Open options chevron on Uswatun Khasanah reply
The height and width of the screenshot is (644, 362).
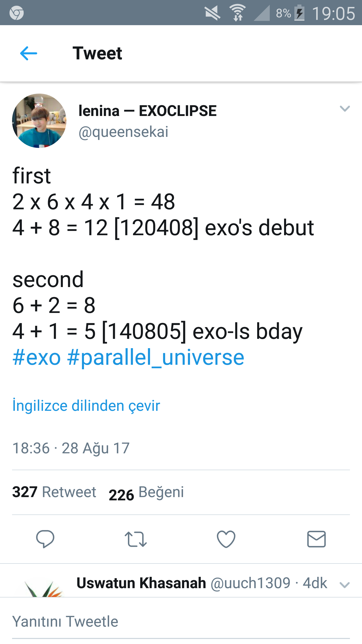point(344,585)
